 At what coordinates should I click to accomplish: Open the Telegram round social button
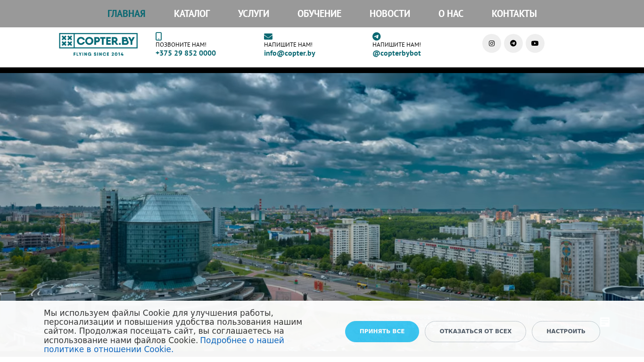513,43
